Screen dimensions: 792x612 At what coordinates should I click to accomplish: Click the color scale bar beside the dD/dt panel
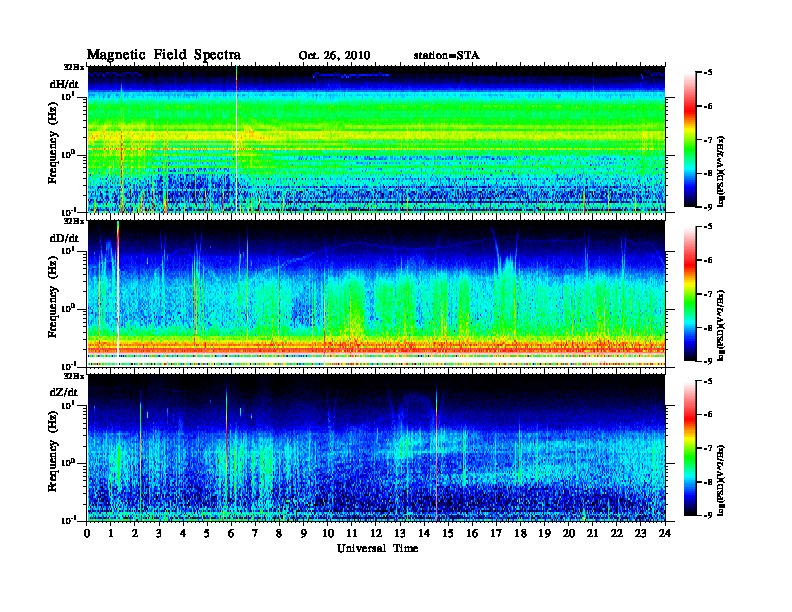[690, 293]
